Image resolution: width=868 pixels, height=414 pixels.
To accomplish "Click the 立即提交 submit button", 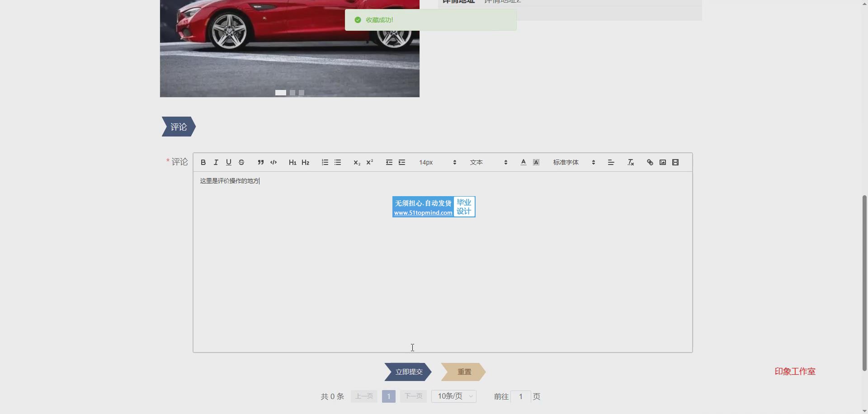I will [408, 372].
